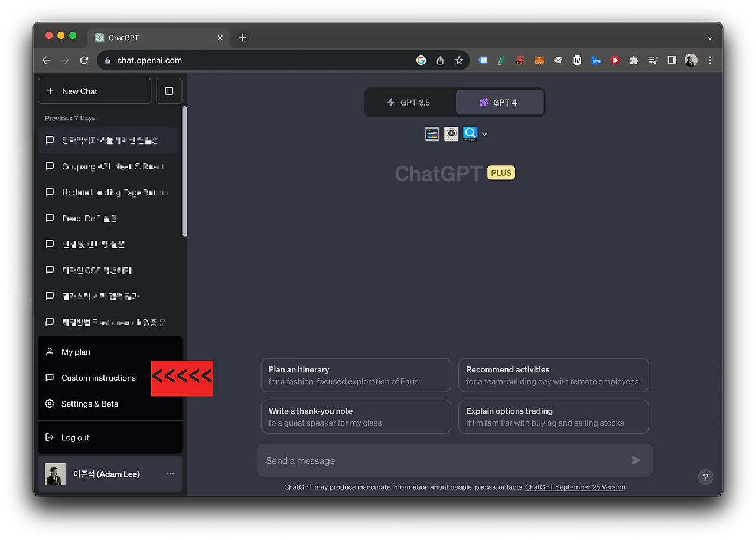Open the black h/ extension icon
756x540 pixels.
[577, 60]
